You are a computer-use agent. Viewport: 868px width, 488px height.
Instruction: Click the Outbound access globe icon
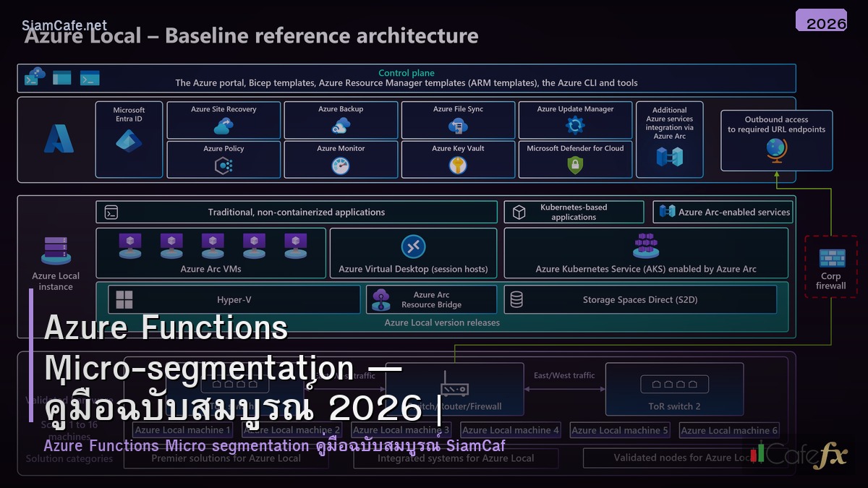[x=776, y=150]
